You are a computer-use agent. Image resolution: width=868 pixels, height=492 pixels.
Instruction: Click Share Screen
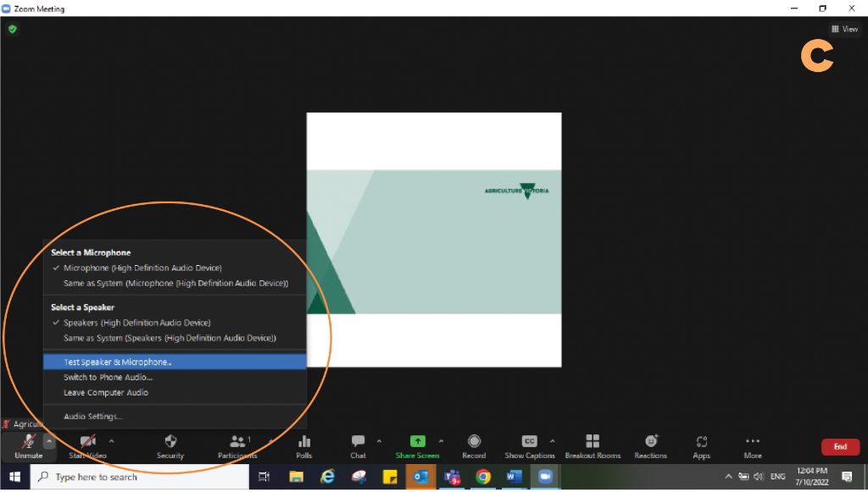(417, 446)
